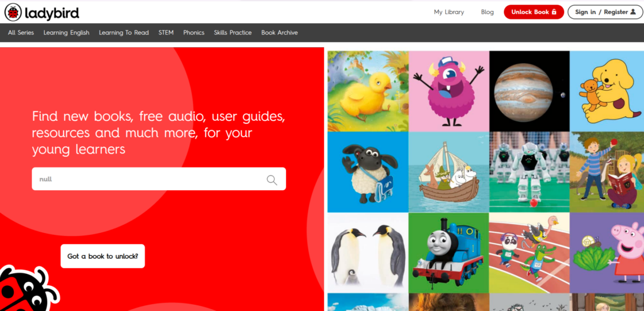Screen dimensions: 644x311
Task: Open the penguins thumbnail
Action: pyautogui.click(x=368, y=252)
